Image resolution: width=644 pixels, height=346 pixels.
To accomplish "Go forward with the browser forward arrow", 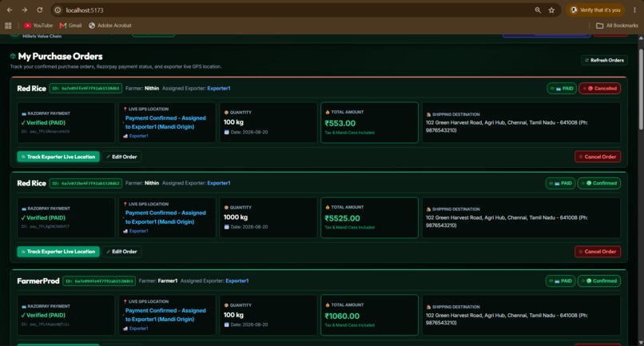I will [25, 10].
